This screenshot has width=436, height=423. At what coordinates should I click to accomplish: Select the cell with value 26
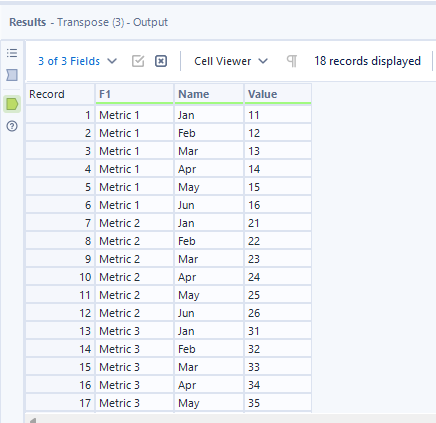(x=278, y=313)
